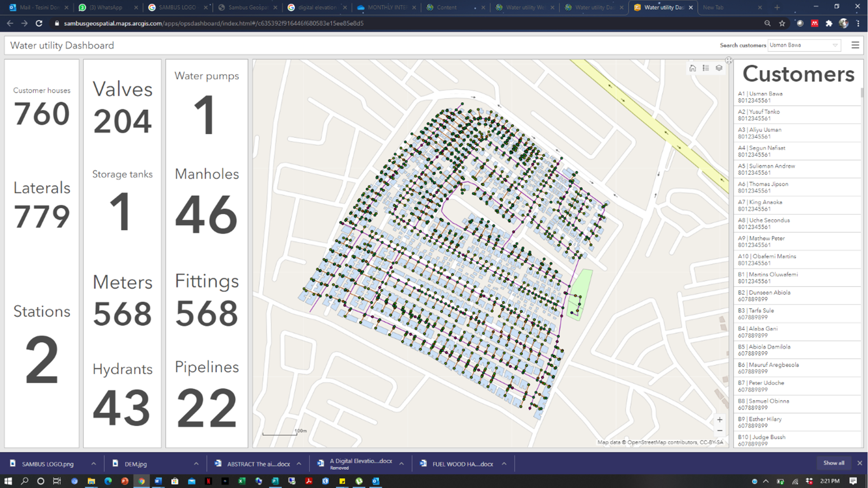
Task: Expand the DEM.jpg download chevron
Action: (x=196, y=463)
